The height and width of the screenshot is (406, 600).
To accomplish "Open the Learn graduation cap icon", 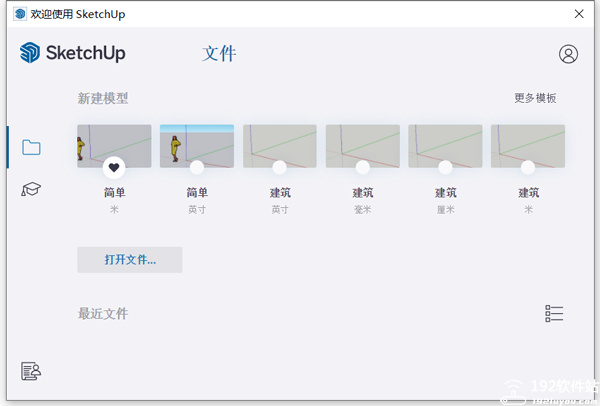I will (31, 189).
